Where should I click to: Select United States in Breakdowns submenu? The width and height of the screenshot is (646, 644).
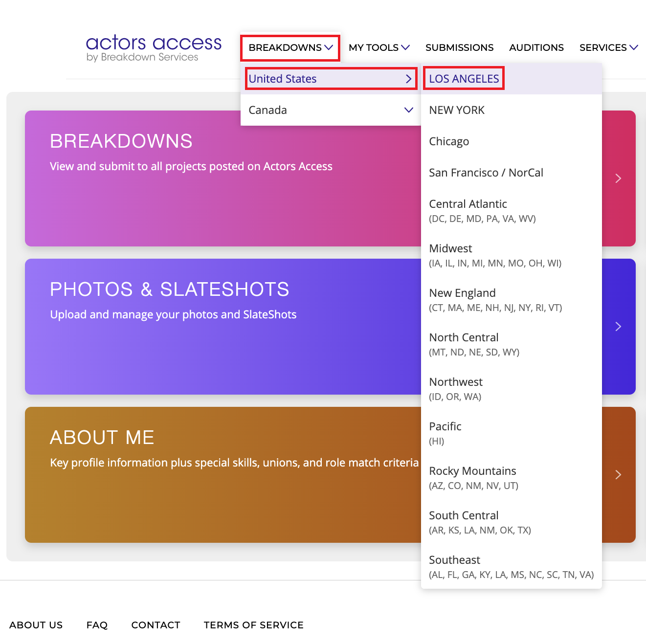tap(331, 79)
